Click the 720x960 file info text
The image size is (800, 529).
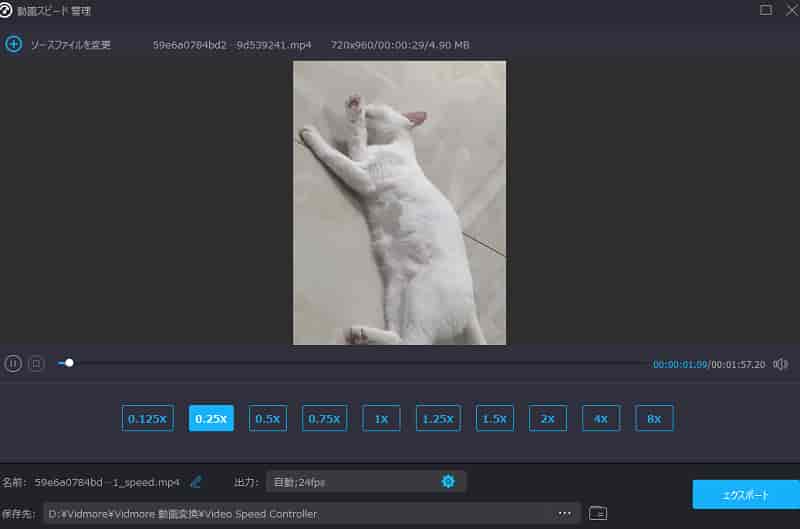click(x=400, y=45)
